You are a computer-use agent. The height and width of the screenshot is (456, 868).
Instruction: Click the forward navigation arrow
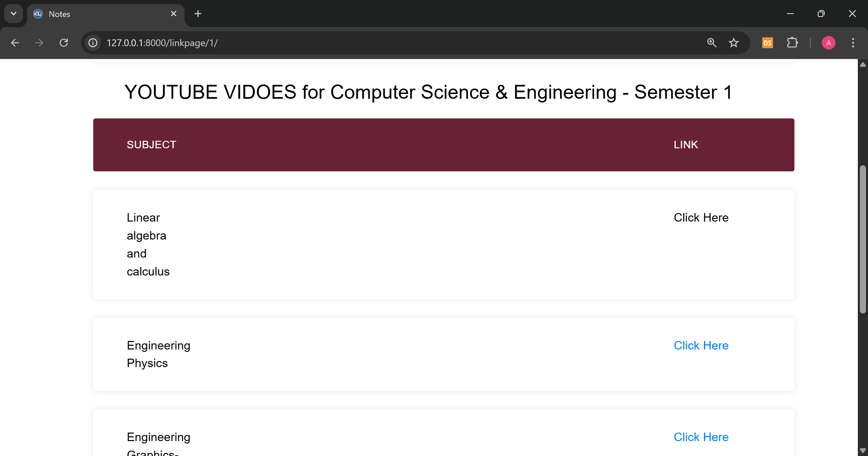click(39, 43)
